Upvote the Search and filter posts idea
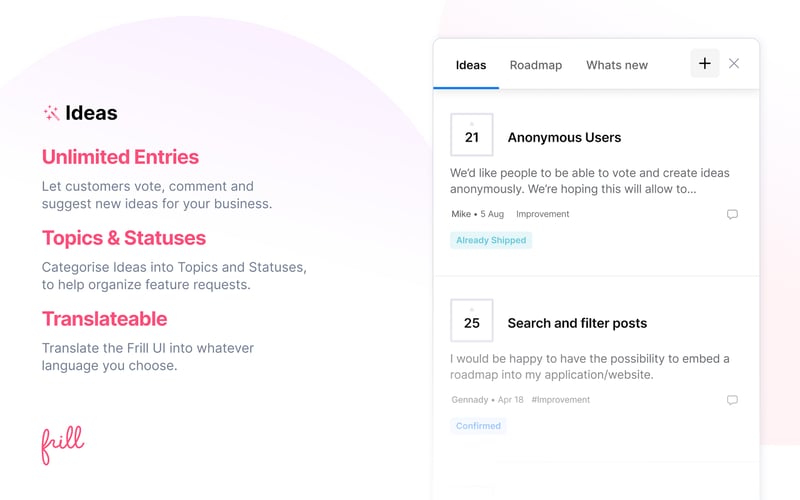Image resolution: width=800 pixels, height=500 pixels. (x=472, y=321)
